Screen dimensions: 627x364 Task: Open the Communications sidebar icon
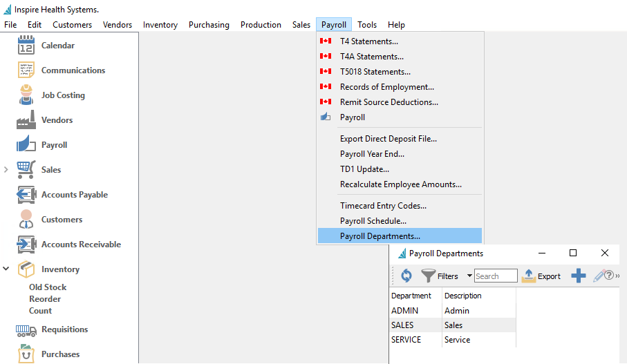26,70
